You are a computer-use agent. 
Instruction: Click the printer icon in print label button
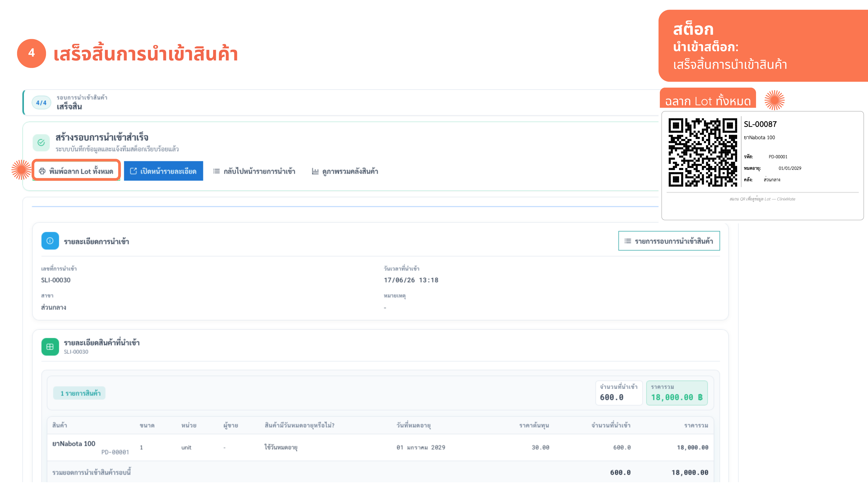pyautogui.click(x=42, y=171)
